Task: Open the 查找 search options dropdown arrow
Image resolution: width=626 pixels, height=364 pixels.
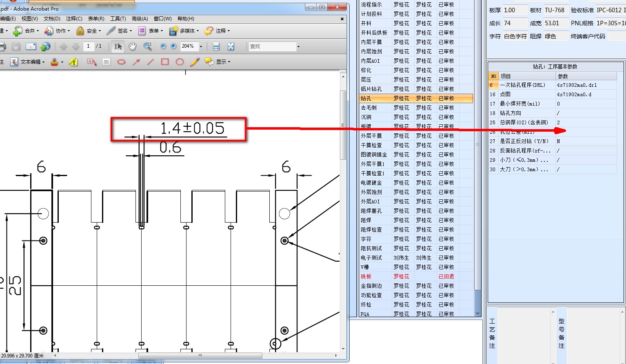Action: (x=298, y=46)
